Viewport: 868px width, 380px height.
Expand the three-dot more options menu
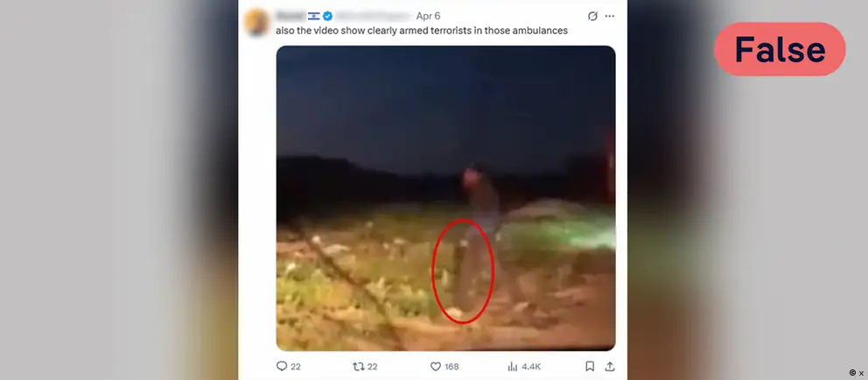pyautogui.click(x=610, y=16)
